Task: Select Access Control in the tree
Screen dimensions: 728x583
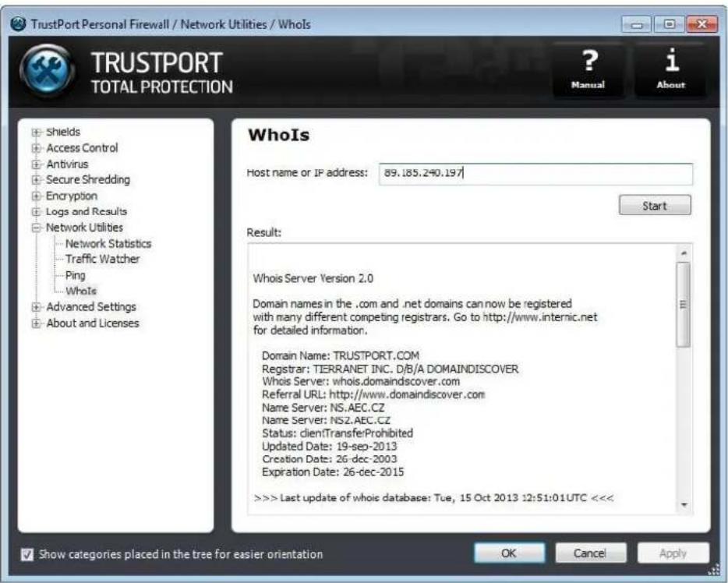Action: click(82, 148)
